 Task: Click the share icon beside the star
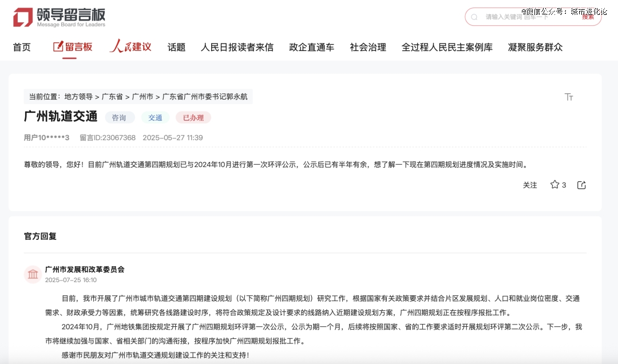coord(581,185)
